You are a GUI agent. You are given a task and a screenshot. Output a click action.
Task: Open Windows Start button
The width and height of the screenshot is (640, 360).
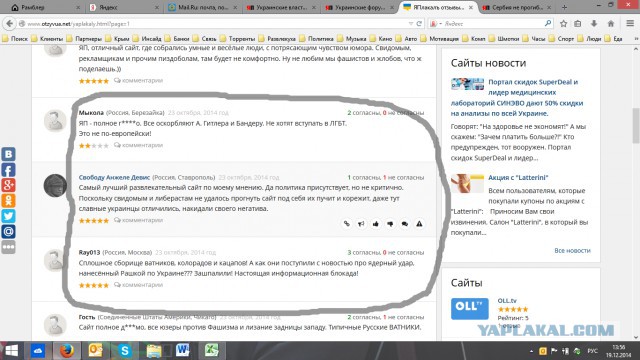[x=11, y=351]
